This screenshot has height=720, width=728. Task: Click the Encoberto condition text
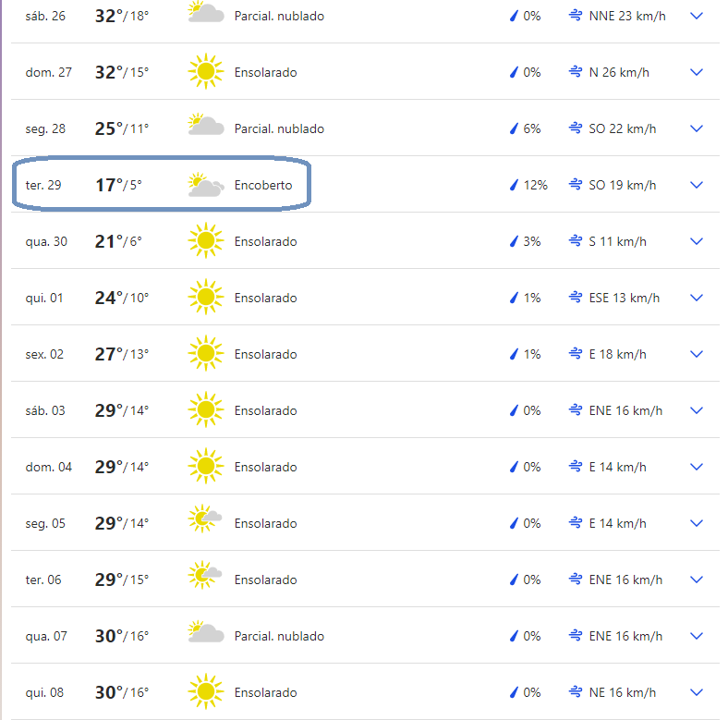pyautogui.click(x=263, y=185)
